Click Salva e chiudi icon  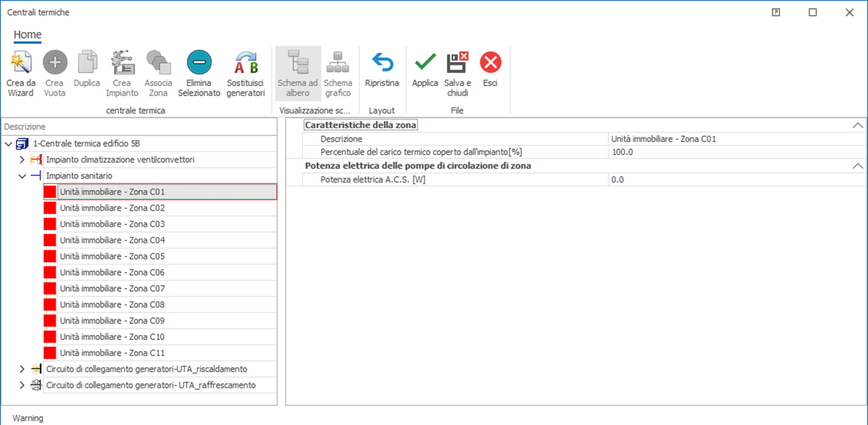[x=457, y=63]
